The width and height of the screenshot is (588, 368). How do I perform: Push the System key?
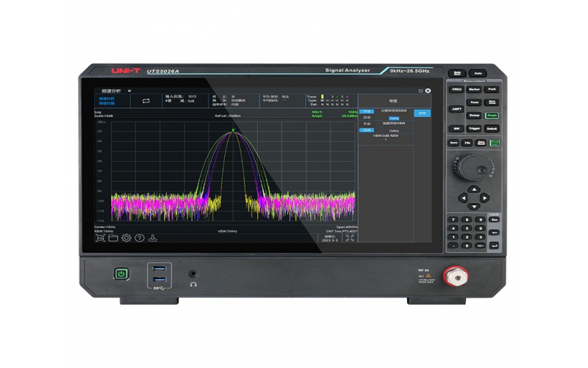tap(453, 143)
